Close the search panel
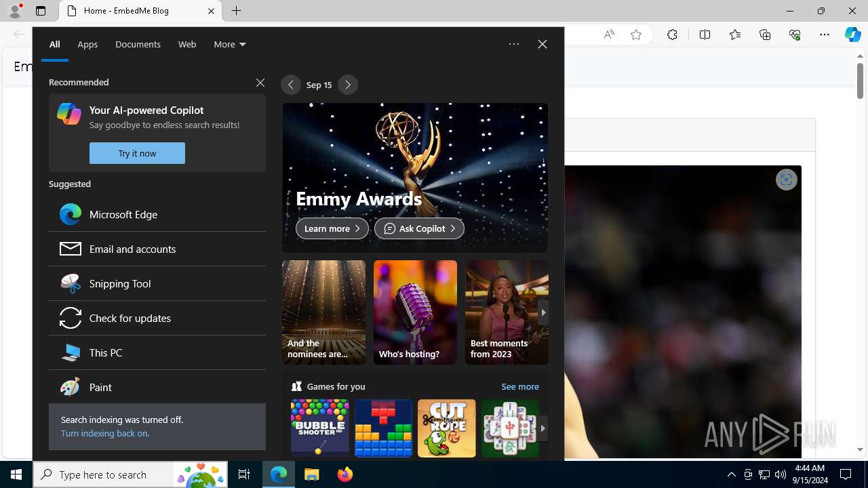The height and width of the screenshot is (488, 868). pyautogui.click(x=542, y=44)
